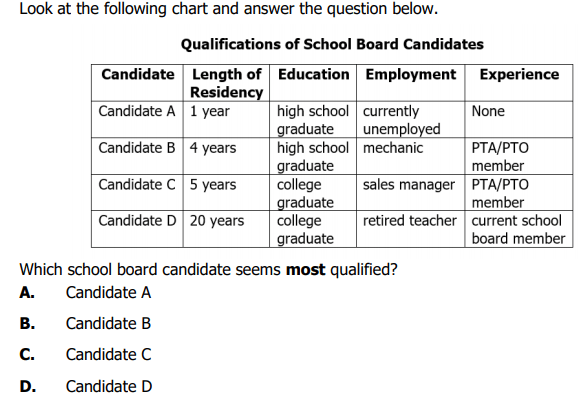
Task: Click the 'retired teacher' employment cell
Action: pyautogui.click(x=410, y=221)
